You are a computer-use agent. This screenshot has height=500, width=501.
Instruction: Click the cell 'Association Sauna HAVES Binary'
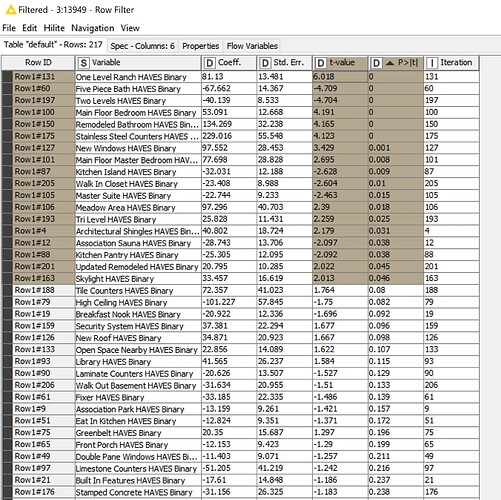(x=138, y=243)
